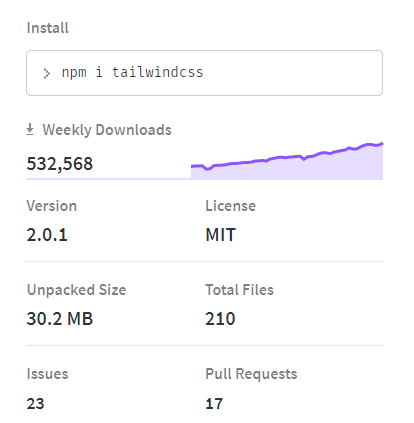This screenshot has height=423, width=414.
Task: Click the License label
Action: click(230, 206)
